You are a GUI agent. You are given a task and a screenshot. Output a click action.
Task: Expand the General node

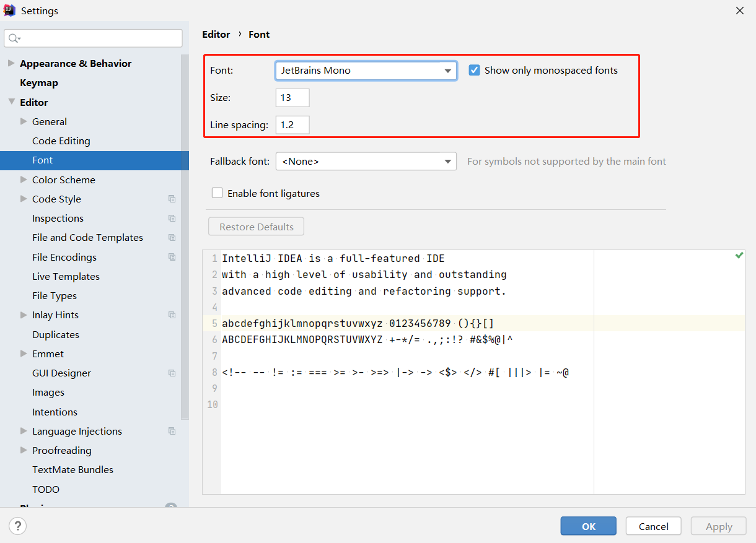[24, 121]
